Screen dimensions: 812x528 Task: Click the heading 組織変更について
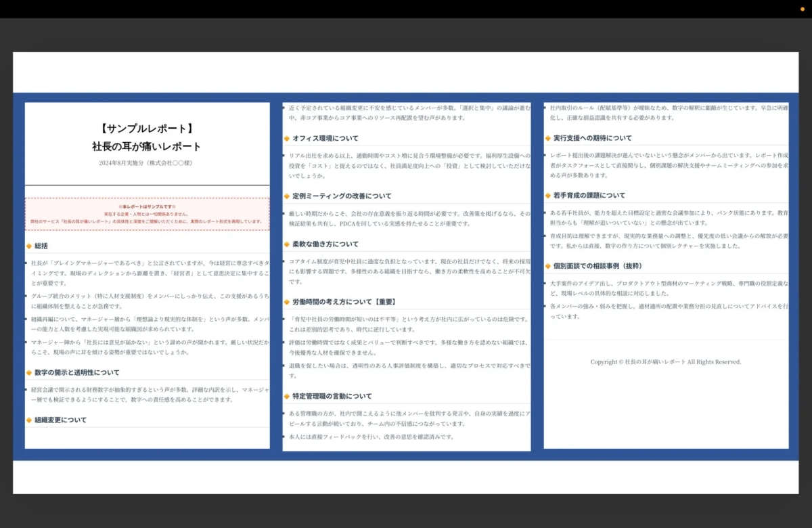61,420
